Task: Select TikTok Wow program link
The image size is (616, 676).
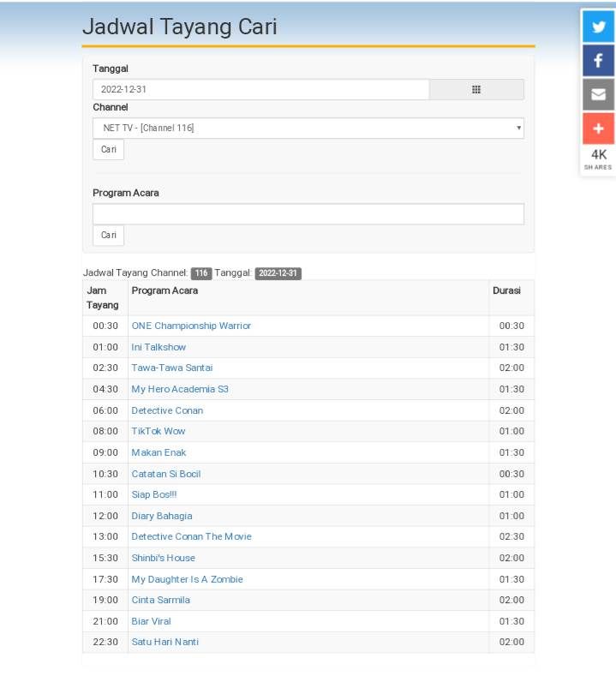Action: click(158, 431)
